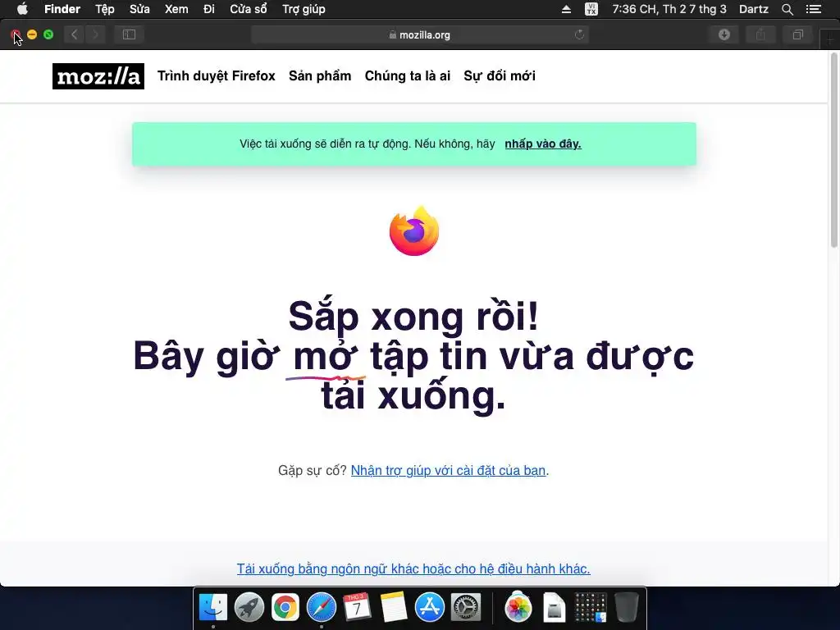
Task: Open Sự đổi mới menu
Action: click(500, 76)
